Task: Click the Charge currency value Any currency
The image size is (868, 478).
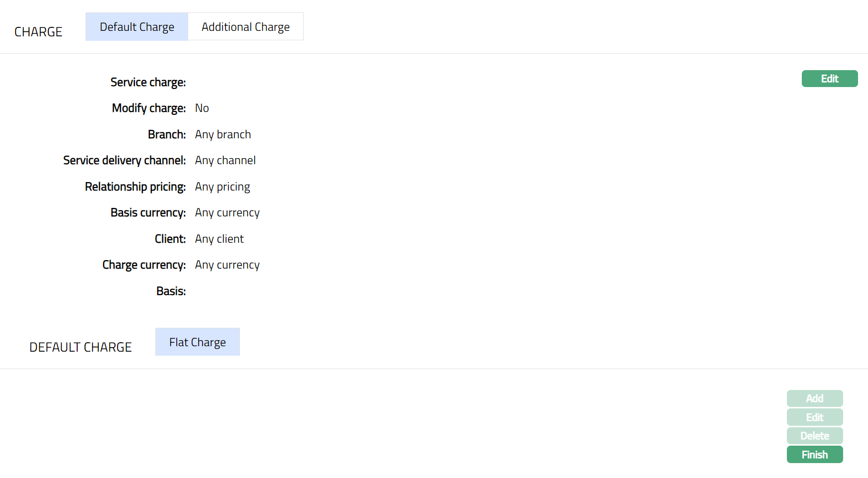Action: click(227, 265)
